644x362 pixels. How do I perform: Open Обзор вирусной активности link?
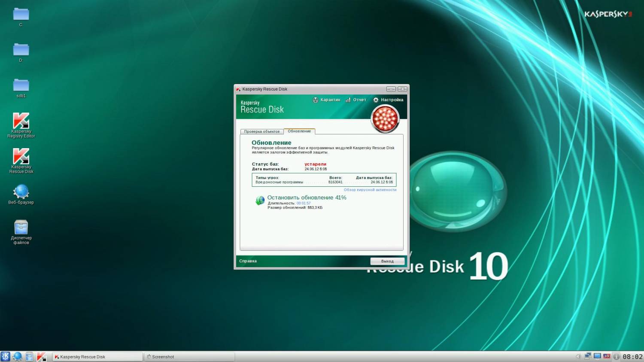(370, 190)
